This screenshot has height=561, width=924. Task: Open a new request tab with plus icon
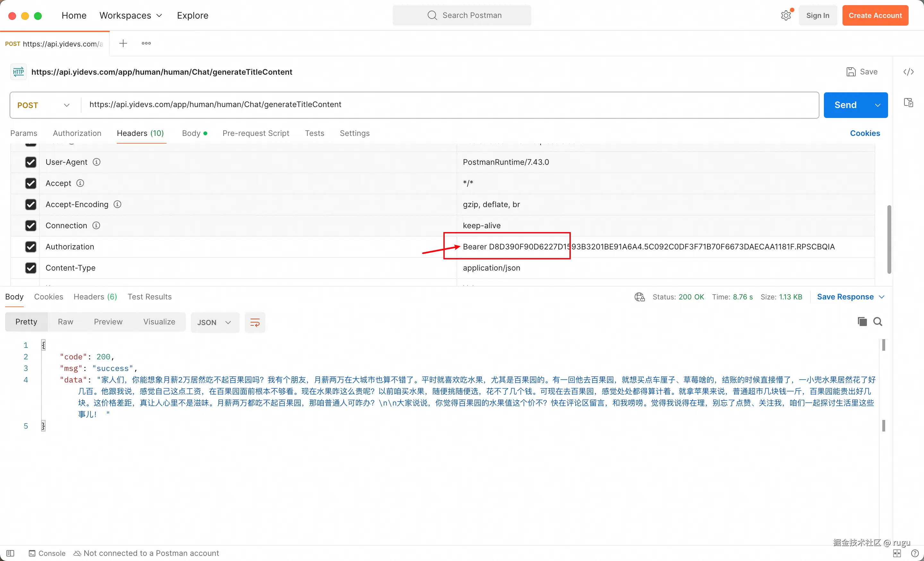[x=123, y=44]
